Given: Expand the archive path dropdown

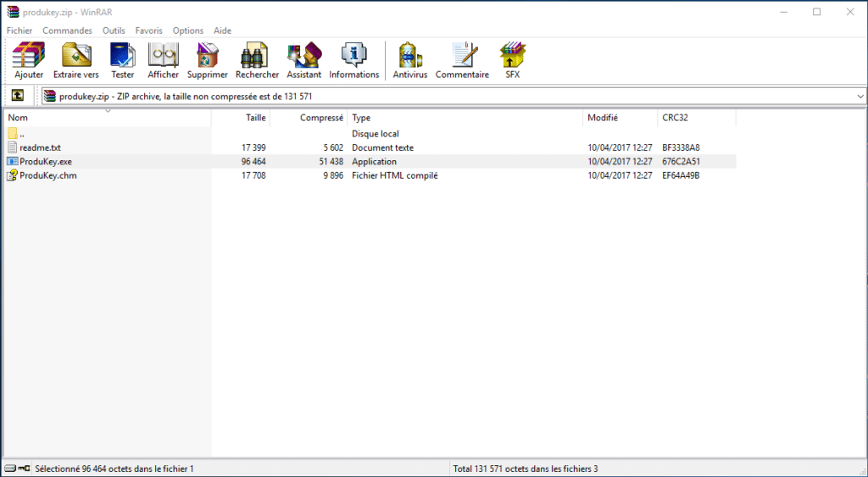Looking at the screenshot, I should point(860,97).
